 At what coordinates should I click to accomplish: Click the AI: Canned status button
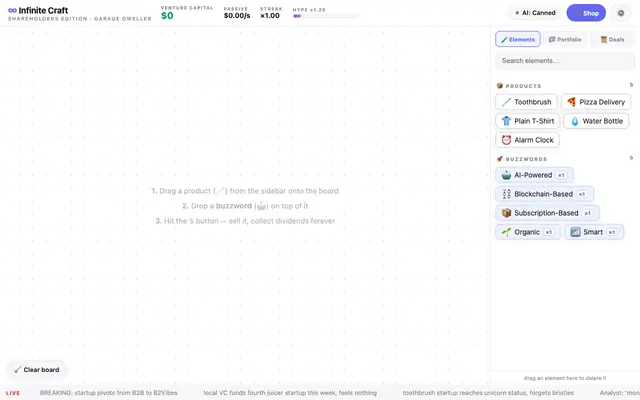click(x=536, y=13)
